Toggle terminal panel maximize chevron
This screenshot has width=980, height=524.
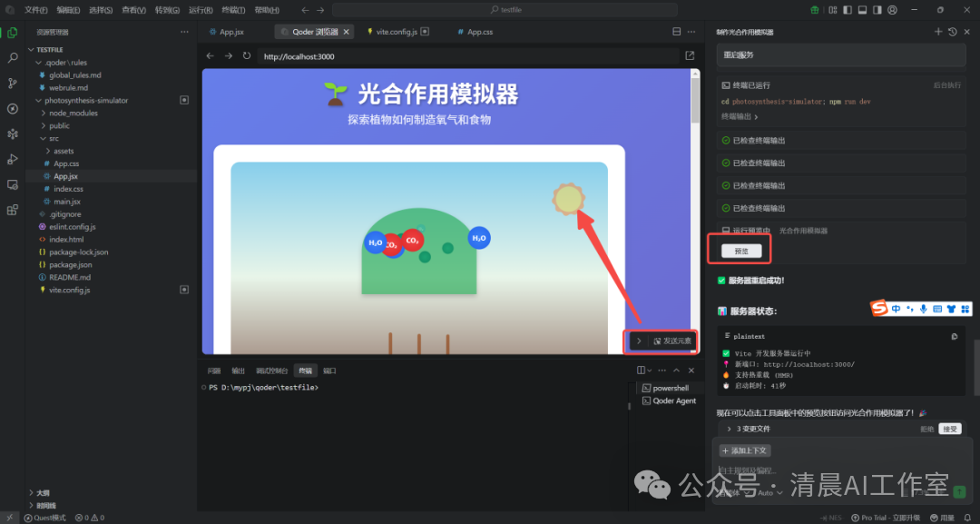675,370
